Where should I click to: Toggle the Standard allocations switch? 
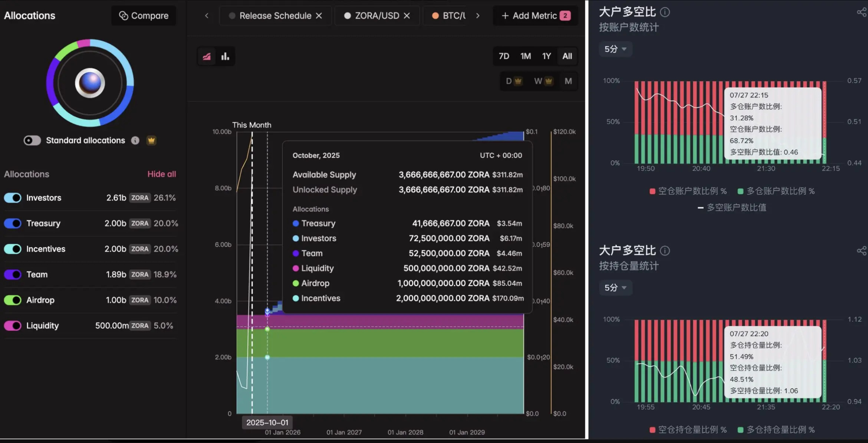(x=32, y=140)
